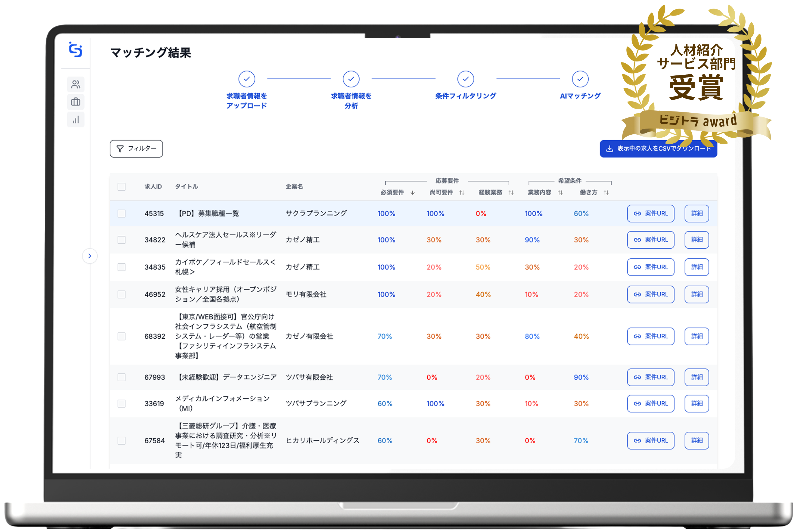The image size is (796, 532).
Task: Go to the AIマッチング step
Action: (580, 86)
